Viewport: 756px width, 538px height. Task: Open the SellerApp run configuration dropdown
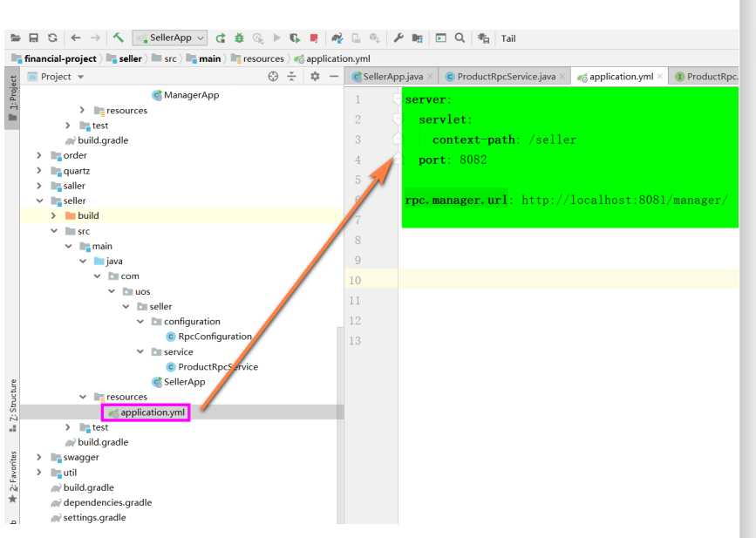click(170, 38)
